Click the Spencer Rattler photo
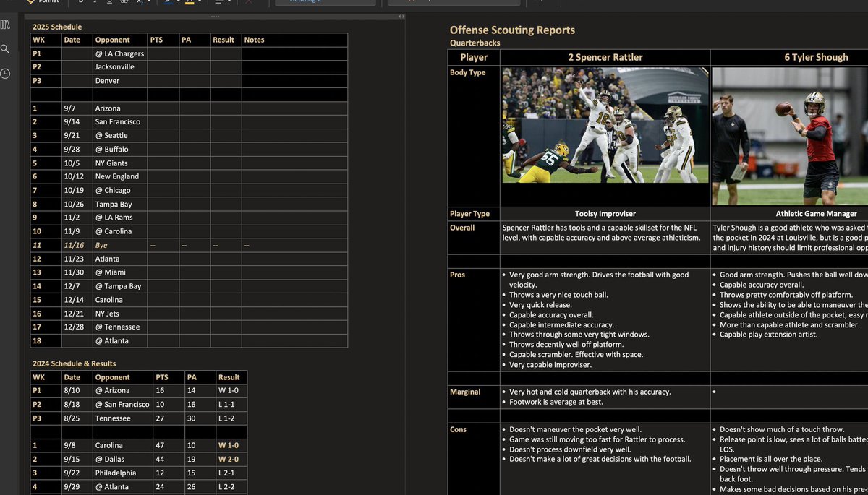Viewport: 868px width, 495px height. point(605,125)
